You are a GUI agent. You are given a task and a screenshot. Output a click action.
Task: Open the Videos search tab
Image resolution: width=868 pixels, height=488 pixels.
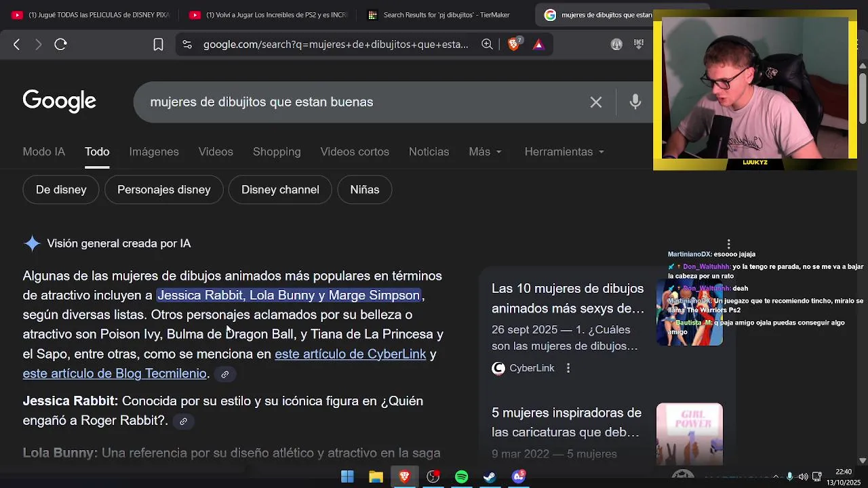click(x=216, y=152)
